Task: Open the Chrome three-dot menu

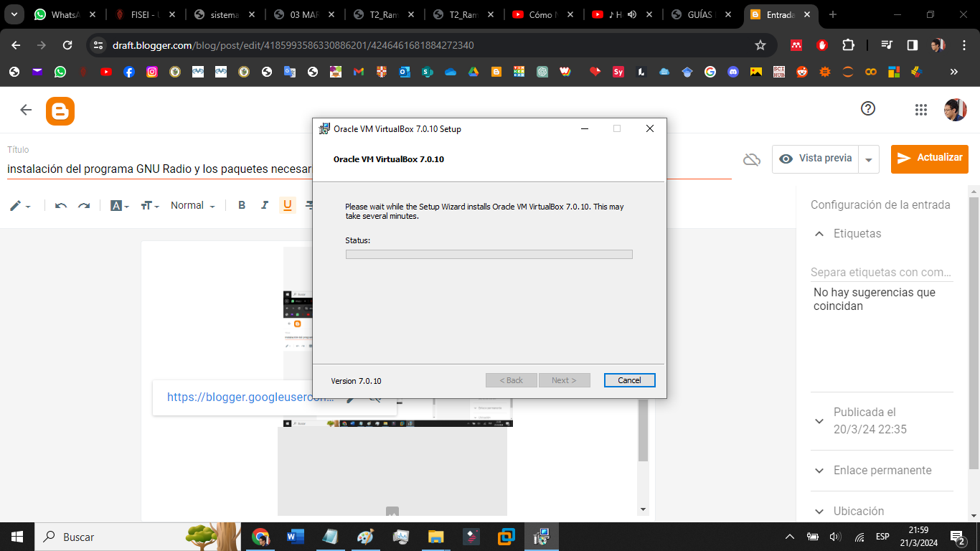Action: 963,45
